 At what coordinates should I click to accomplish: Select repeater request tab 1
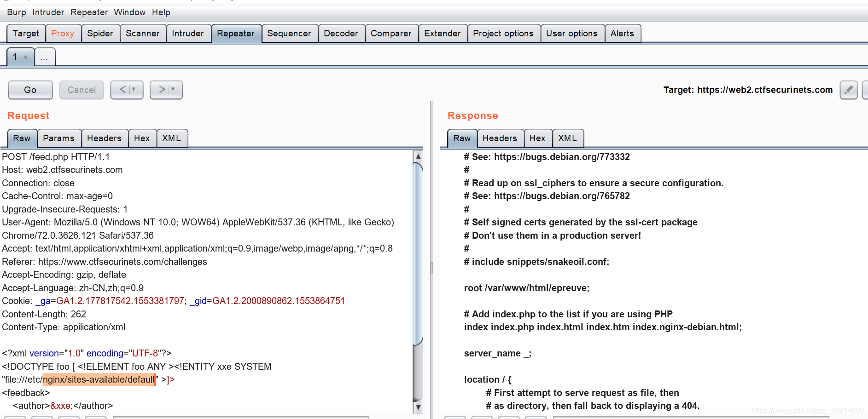(15, 57)
